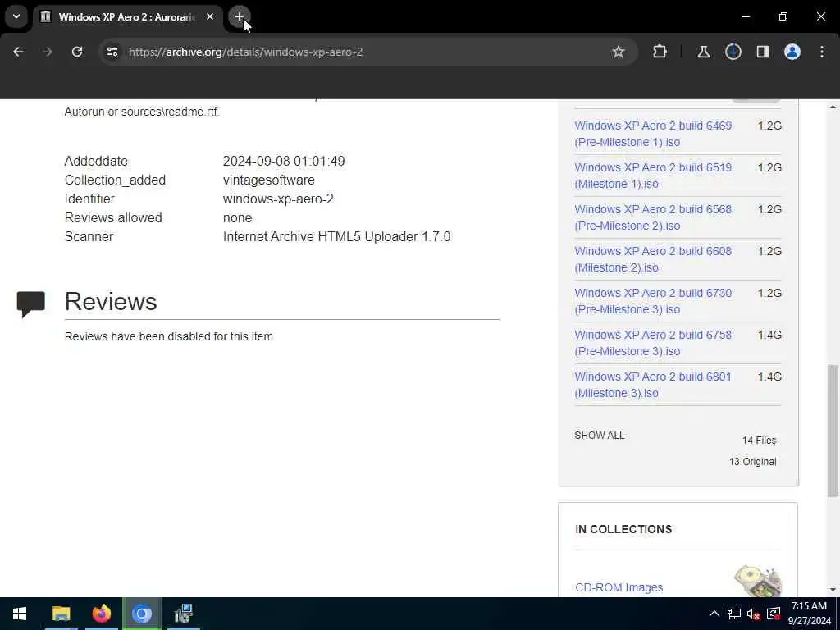Select the Windows XP Aero 2 tab

coord(126,16)
